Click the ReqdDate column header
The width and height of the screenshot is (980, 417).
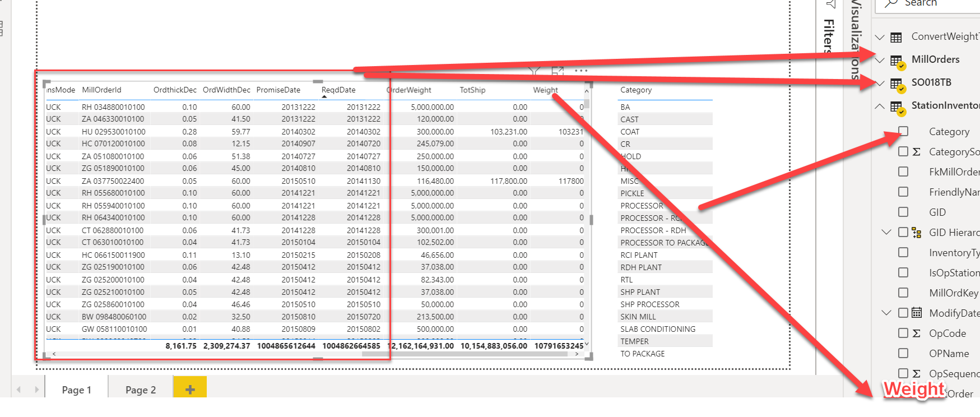(x=338, y=90)
